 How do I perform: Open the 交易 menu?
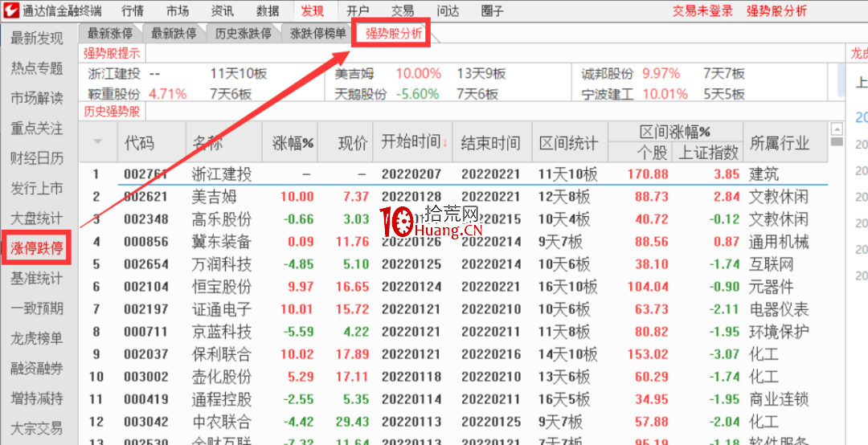coord(403,10)
